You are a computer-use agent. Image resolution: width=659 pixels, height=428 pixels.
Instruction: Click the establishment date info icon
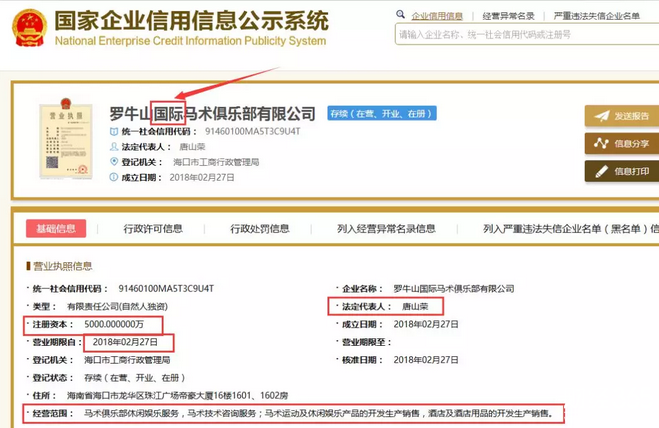(113, 177)
